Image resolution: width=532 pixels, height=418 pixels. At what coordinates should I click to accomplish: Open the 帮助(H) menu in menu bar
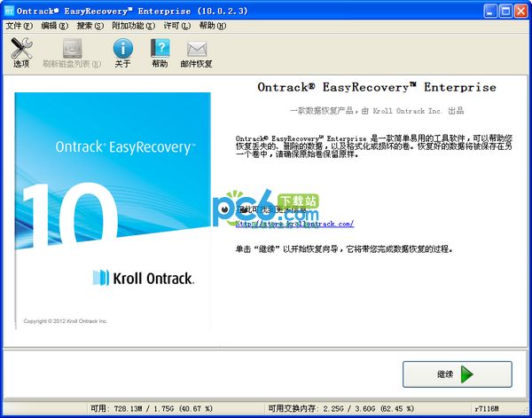click(x=213, y=26)
